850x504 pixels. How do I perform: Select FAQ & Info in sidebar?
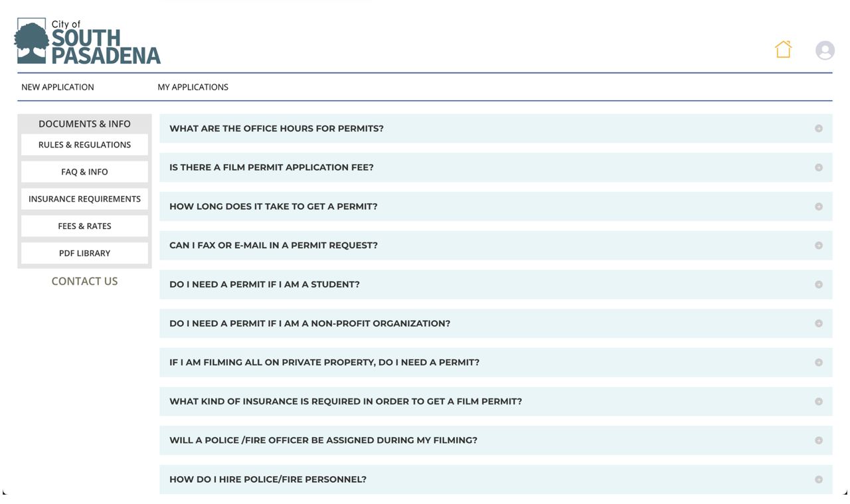[84, 172]
